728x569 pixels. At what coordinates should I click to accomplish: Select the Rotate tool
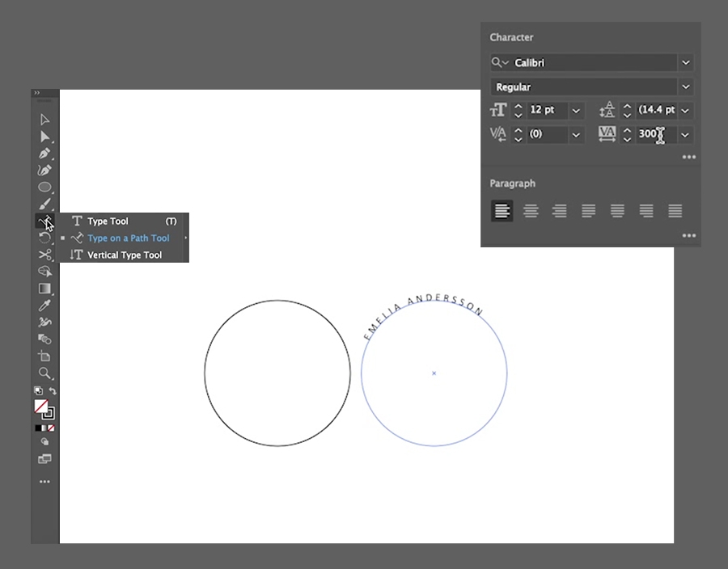pyautogui.click(x=44, y=238)
